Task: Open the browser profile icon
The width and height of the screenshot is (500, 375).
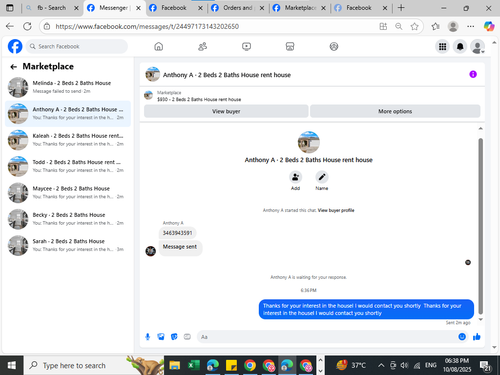Action: [x=453, y=26]
